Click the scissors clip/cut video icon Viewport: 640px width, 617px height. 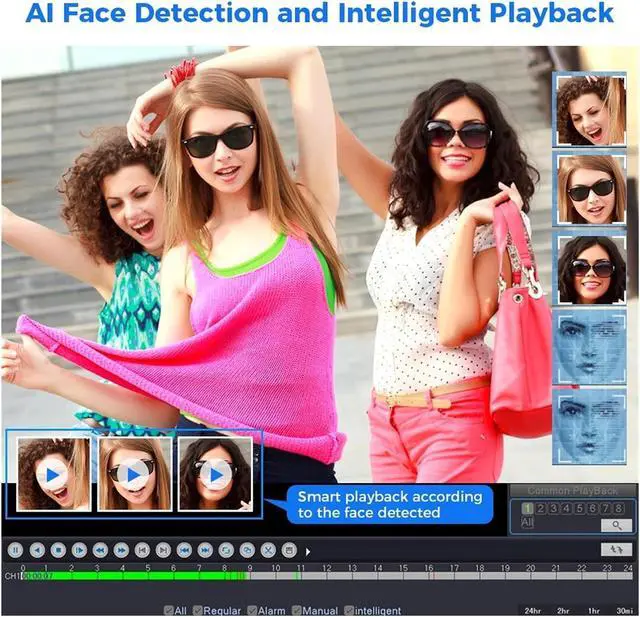(268, 550)
